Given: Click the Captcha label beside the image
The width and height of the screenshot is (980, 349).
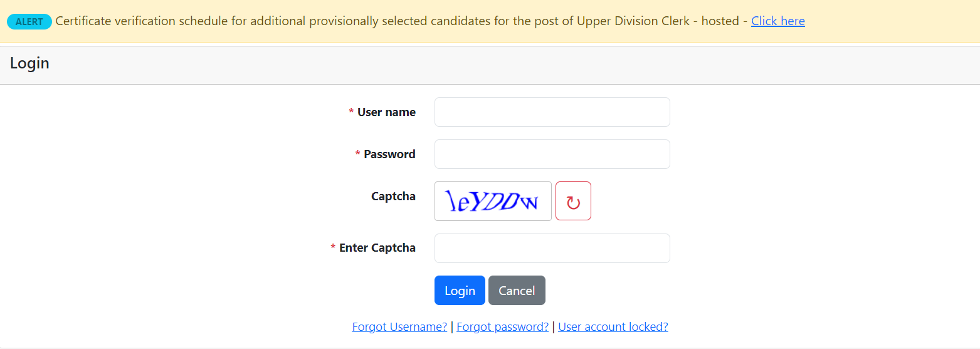Looking at the screenshot, I should tap(393, 196).
